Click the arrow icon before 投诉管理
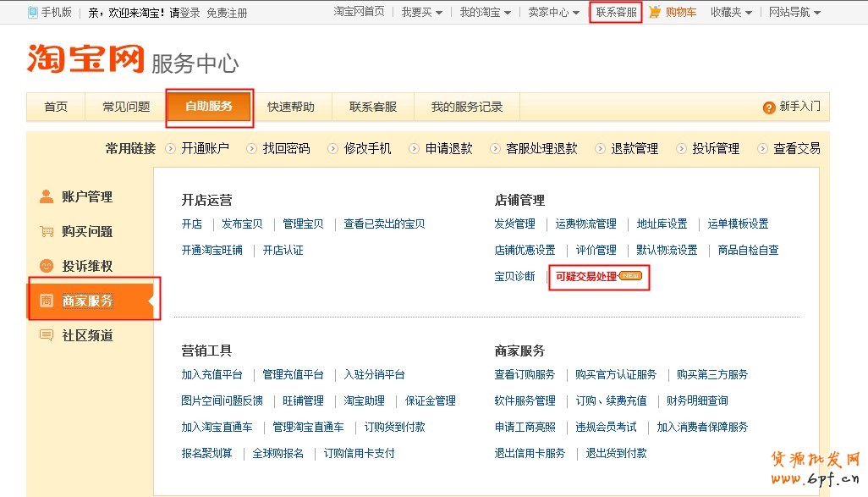The image size is (868, 497). [x=681, y=148]
